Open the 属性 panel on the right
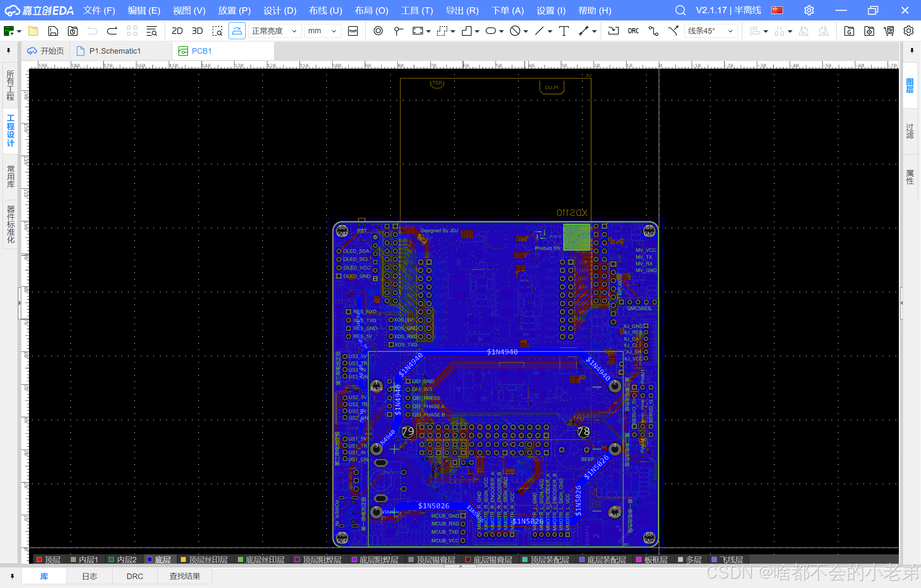The width and height of the screenshot is (921, 588). coord(910,177)
